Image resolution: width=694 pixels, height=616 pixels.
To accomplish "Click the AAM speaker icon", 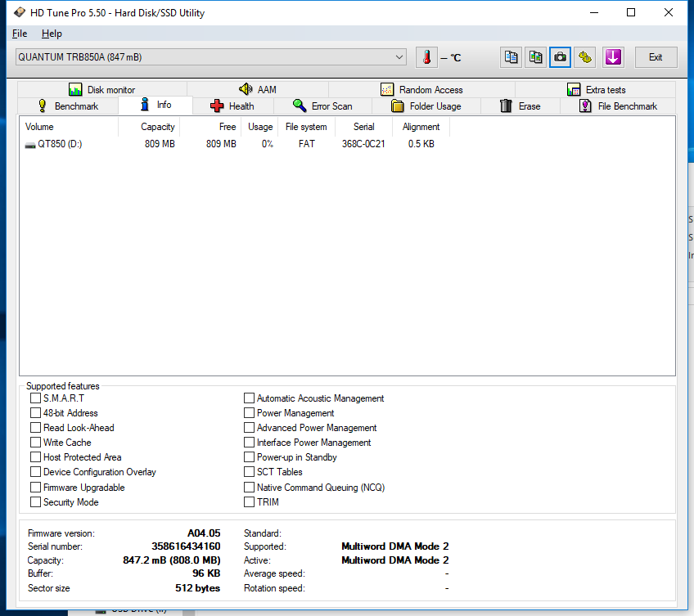I will [246, 89].
